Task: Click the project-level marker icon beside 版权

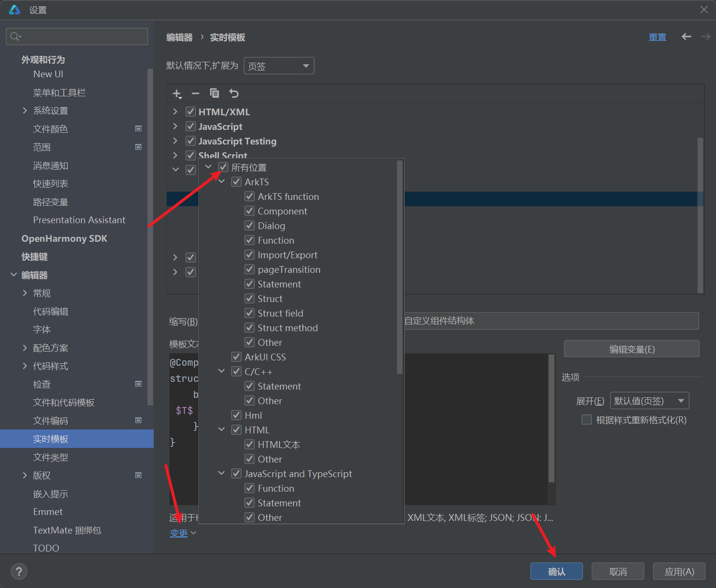Action: (x=138, y=476)
